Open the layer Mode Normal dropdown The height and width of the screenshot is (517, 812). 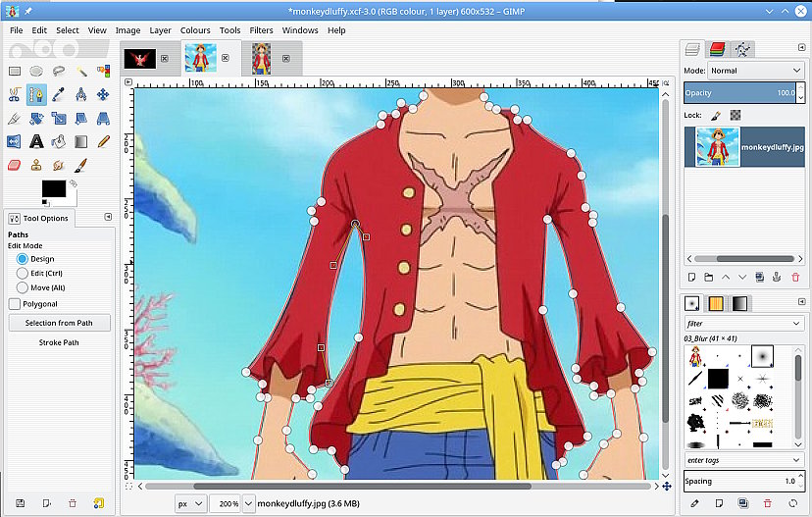pyautogui.click(x=756, y=71)
